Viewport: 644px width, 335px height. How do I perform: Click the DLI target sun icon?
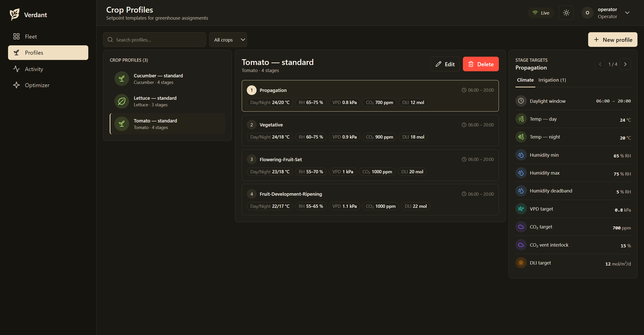(x=521, y=263)
